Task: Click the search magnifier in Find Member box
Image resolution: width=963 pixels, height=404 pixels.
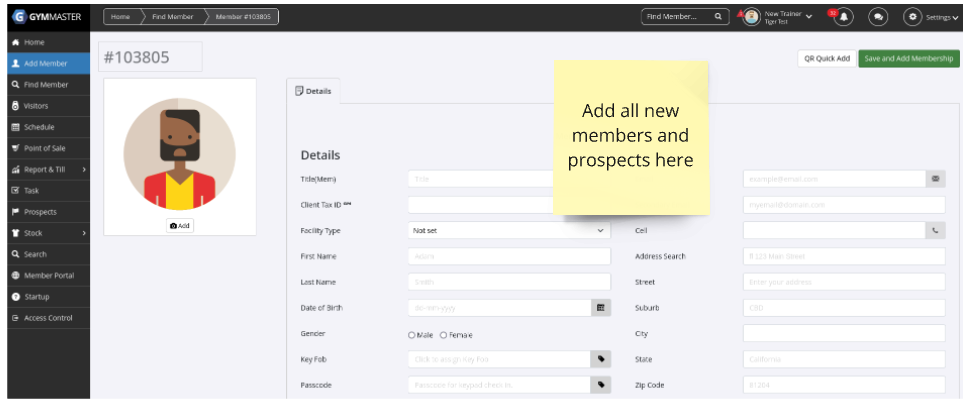Action: point(718,17)
